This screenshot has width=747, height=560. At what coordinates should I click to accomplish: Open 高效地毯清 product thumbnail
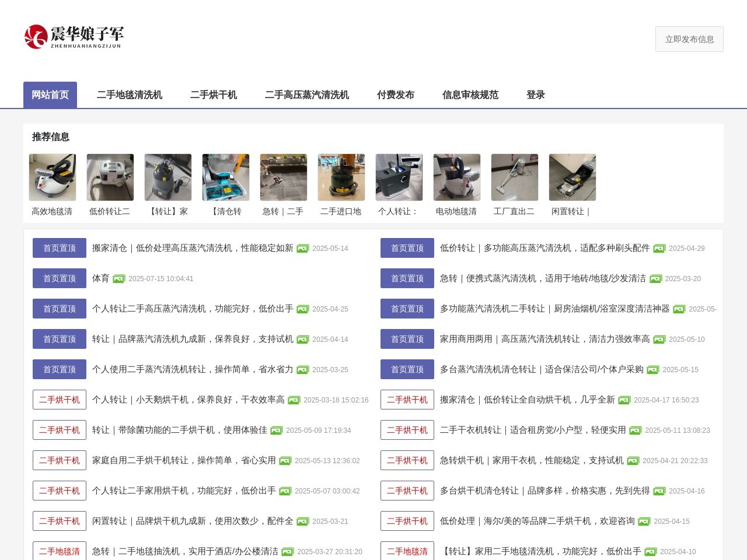53,177
